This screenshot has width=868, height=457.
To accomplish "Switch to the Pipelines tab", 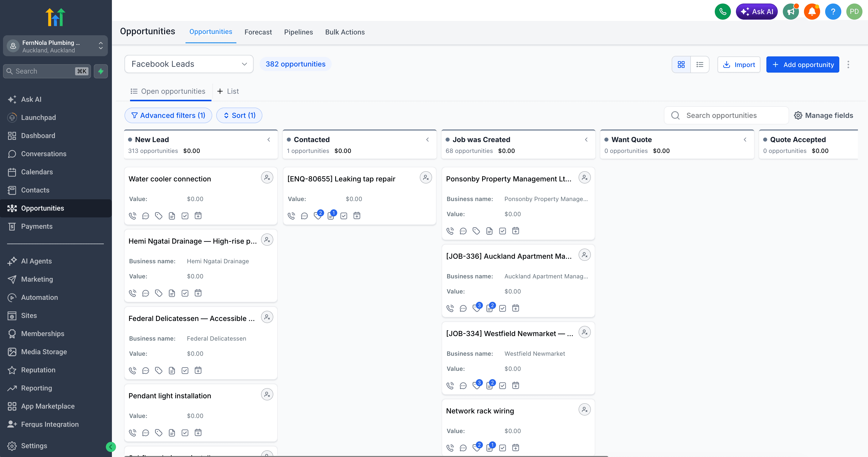I will pos(298,32).
